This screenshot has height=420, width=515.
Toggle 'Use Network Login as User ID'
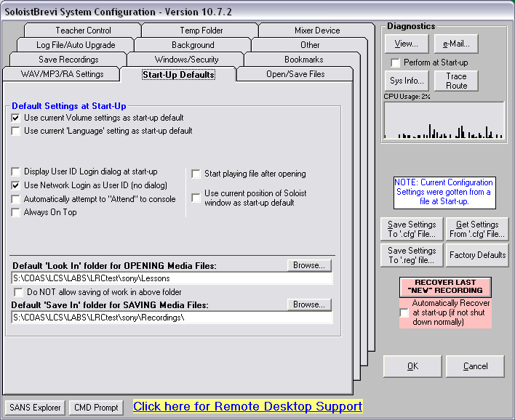16,185
